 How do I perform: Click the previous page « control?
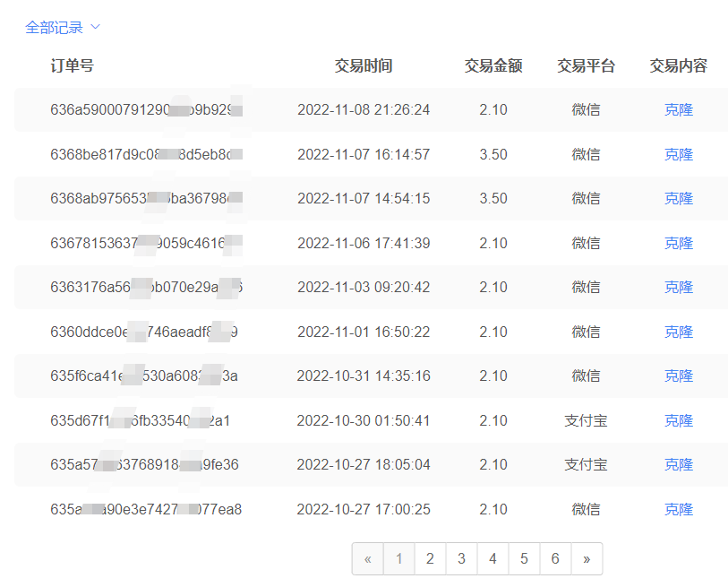[368, 558]
